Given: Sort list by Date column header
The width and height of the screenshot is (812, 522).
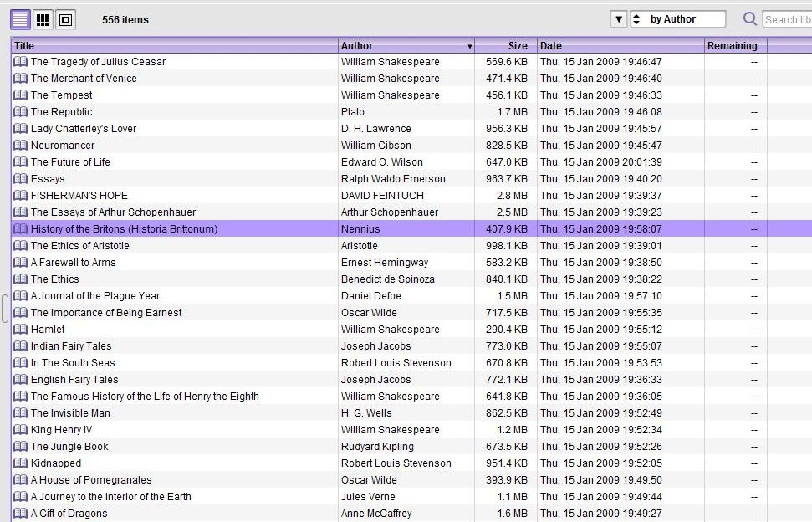Looking at the screenshot, I should 619,46.
